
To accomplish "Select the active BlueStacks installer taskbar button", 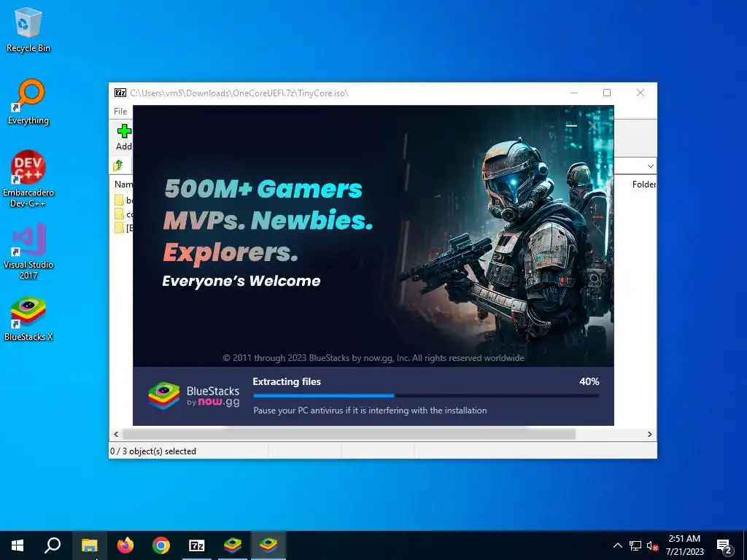I will click(x=268, y=545).
